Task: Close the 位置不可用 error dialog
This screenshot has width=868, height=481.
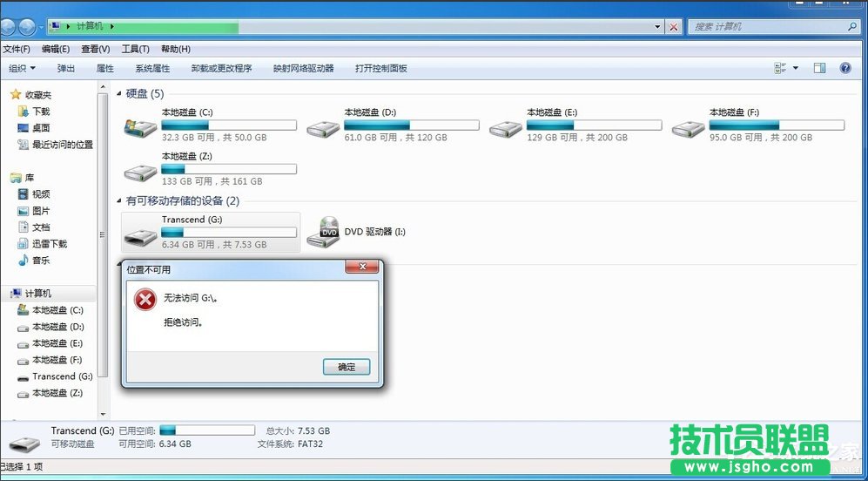Action: tap(362, 267)
